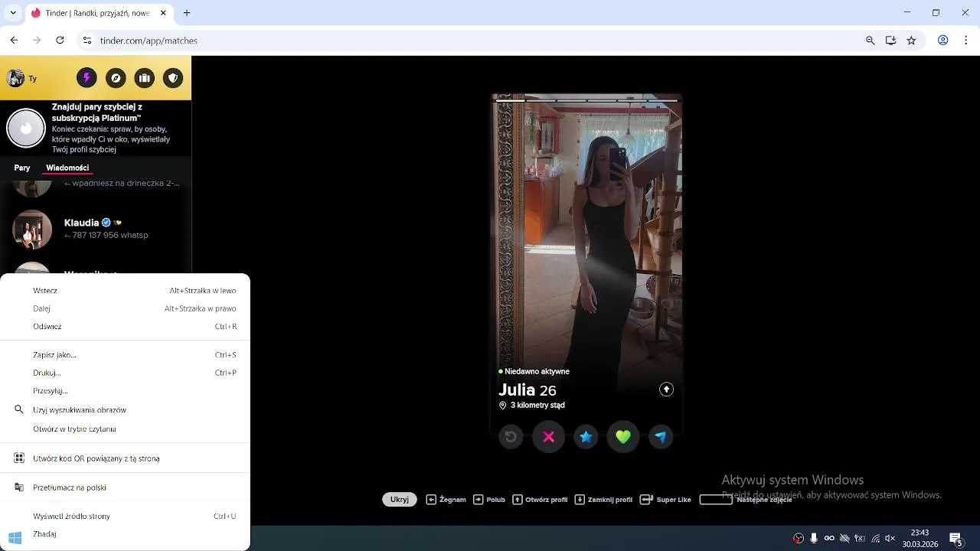Click the green heart Like button
Screen dimensions: 980x551
click(x=623, y=437)
